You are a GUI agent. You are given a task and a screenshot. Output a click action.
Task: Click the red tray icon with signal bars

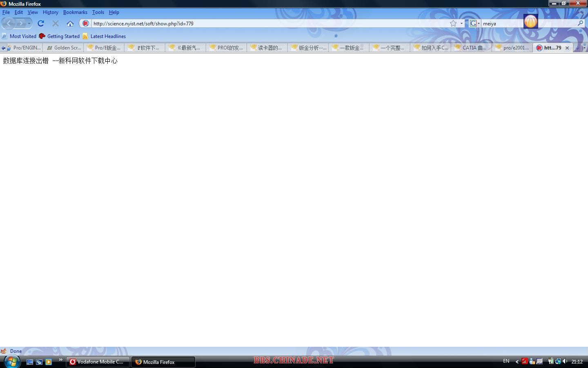pos(525,361)
